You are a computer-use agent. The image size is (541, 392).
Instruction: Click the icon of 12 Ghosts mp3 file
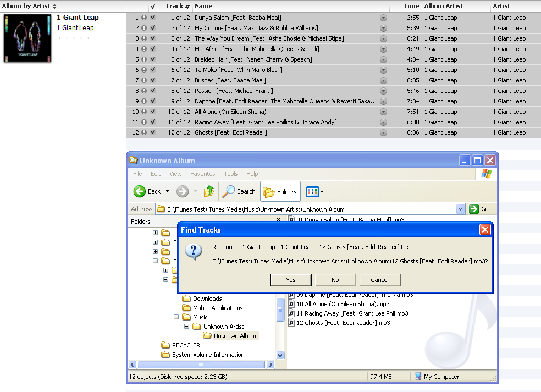click(x=291, y=323)
